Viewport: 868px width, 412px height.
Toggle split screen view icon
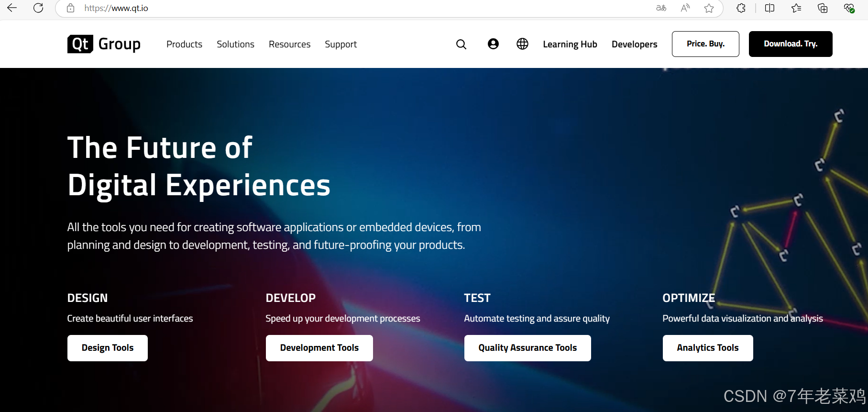click(769, 8)
